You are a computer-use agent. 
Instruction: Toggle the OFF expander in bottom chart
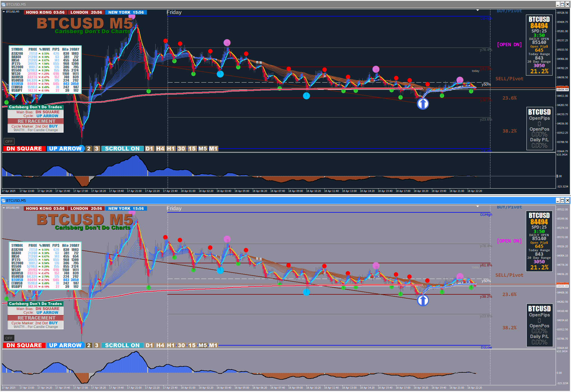coord(9,338)
